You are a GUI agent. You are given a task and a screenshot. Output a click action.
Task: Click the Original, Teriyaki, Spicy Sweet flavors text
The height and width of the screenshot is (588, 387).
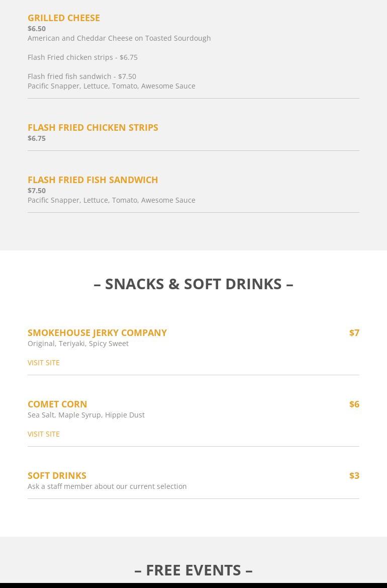78,344
